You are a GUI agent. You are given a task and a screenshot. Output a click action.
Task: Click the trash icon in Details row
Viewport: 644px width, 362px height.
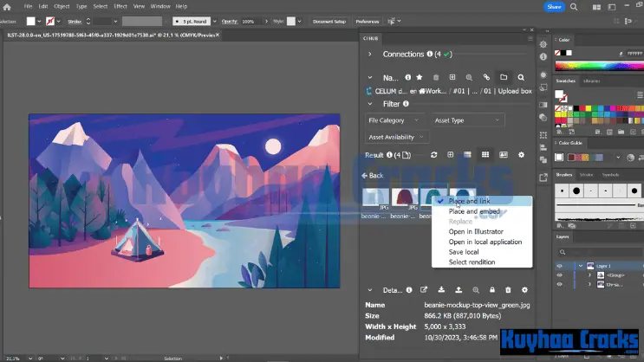pos(509,290)
